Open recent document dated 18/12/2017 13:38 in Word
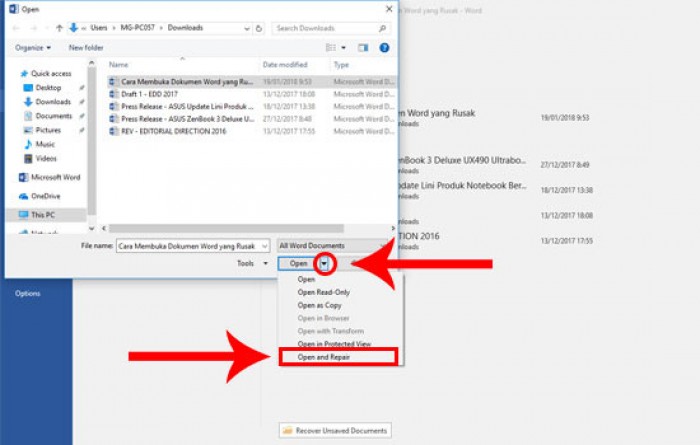 [x=496, y=190]
